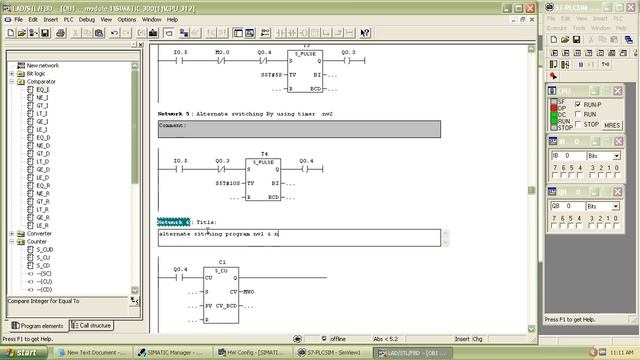Click the New file toolbar icon

pos(11,33)
